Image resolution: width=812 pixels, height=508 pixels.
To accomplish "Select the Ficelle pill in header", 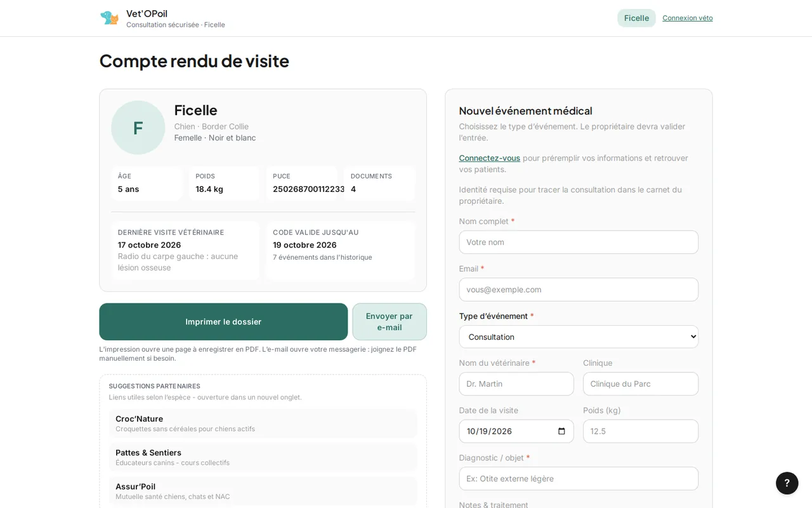I will [636, 18].
